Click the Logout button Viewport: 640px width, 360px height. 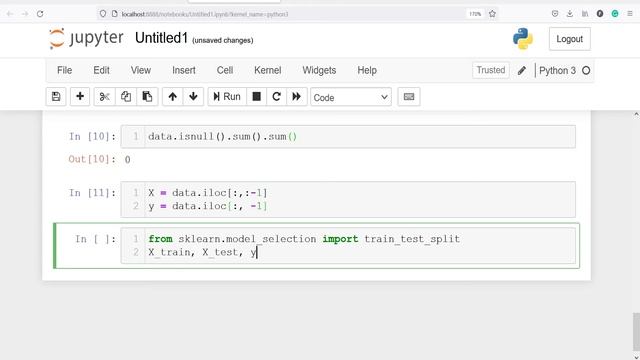pos(569,39)
